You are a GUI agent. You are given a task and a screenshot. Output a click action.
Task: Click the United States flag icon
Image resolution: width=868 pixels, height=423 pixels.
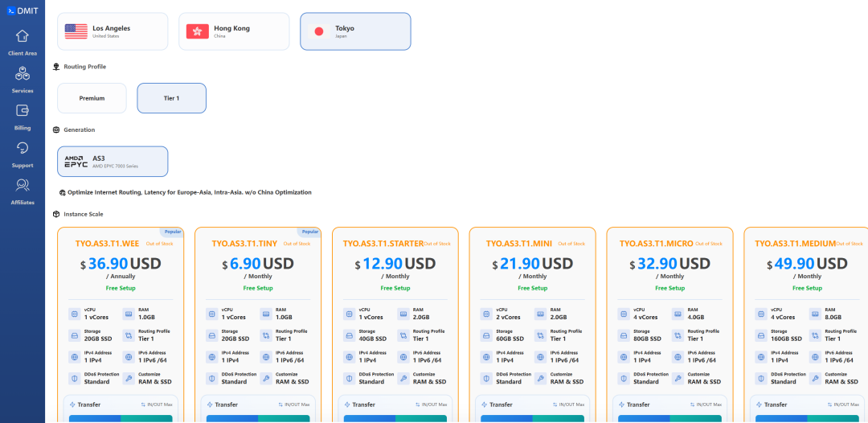pyautogui.click(x=76, y=31)
